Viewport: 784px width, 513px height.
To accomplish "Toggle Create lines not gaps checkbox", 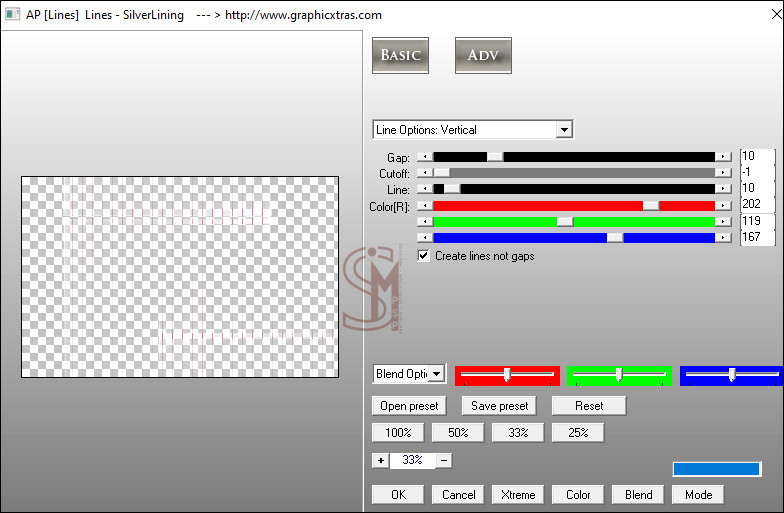I will coord(424,256).
